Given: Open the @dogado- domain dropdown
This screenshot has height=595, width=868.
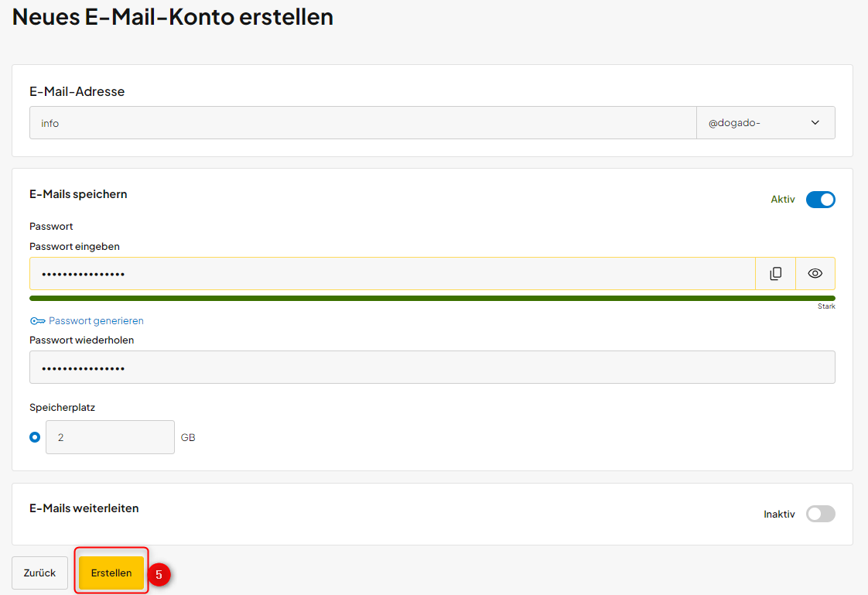Looking at the screenshot, I should (766, 123).
